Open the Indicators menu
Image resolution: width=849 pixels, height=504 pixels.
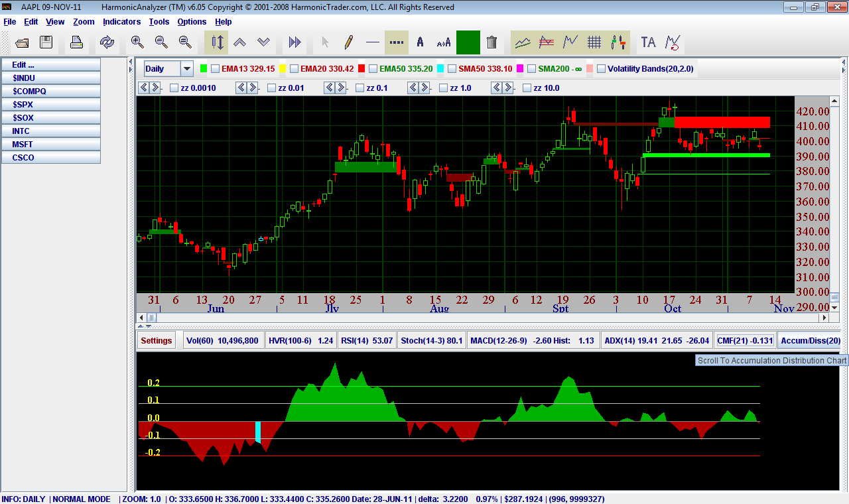(x=121, y=22)
